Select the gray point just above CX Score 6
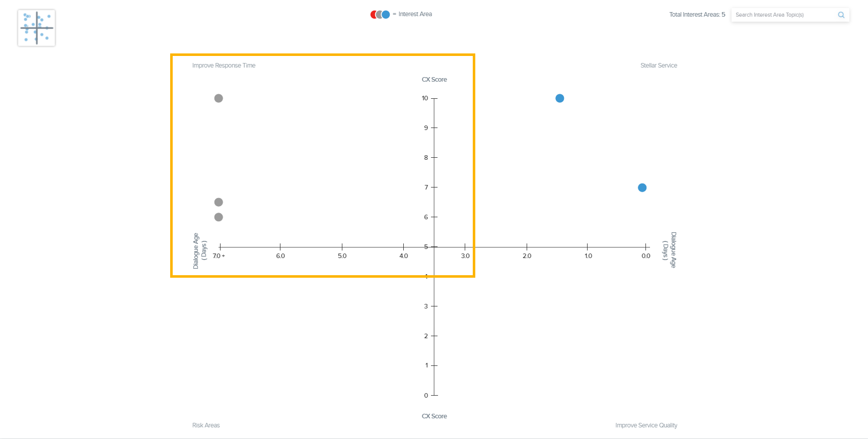Image resolution: width=868 pixels, height=439 pixels. pos(219,202)
